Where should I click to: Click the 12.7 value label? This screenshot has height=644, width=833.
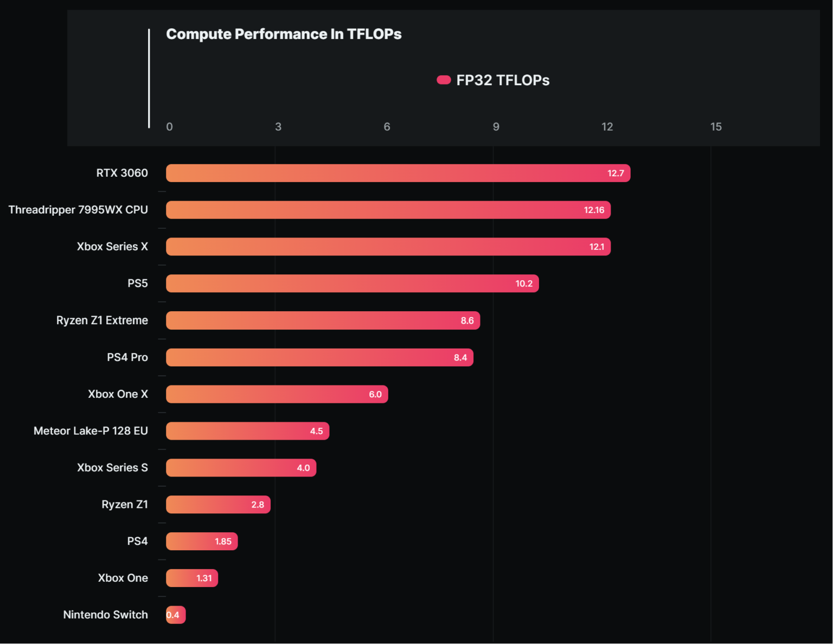616,173
